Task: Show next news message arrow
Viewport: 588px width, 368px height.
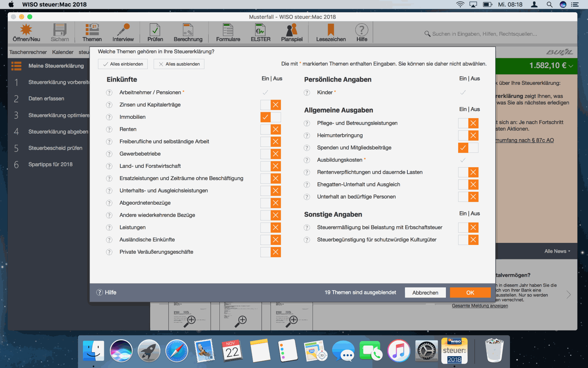Action: point(569,294)
